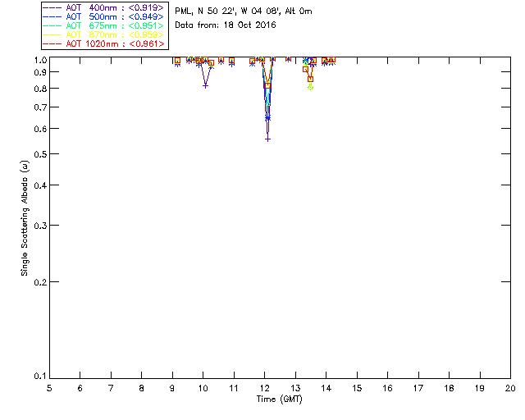Image resolution: width=525 pixels, height=420 pixels.
Task: Click the yellow marker near 0.8 at 13.5 GMT
Action: pos(310,88)
